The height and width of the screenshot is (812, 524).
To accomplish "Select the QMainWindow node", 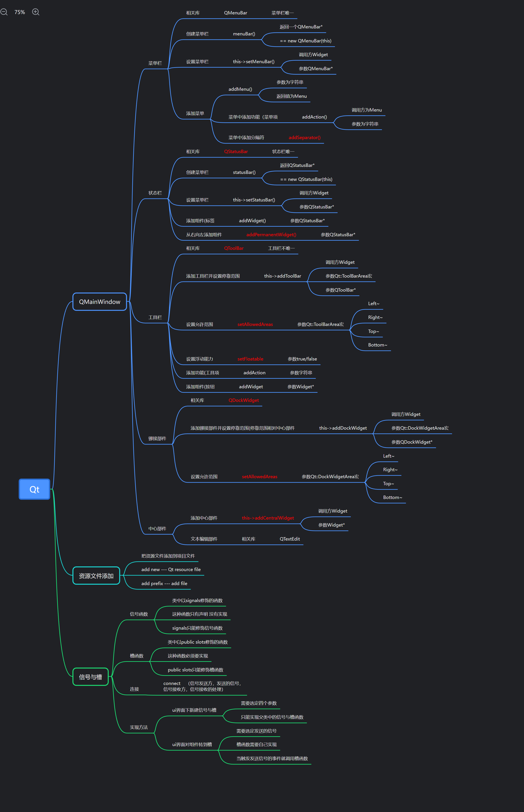I will (99, 302).
